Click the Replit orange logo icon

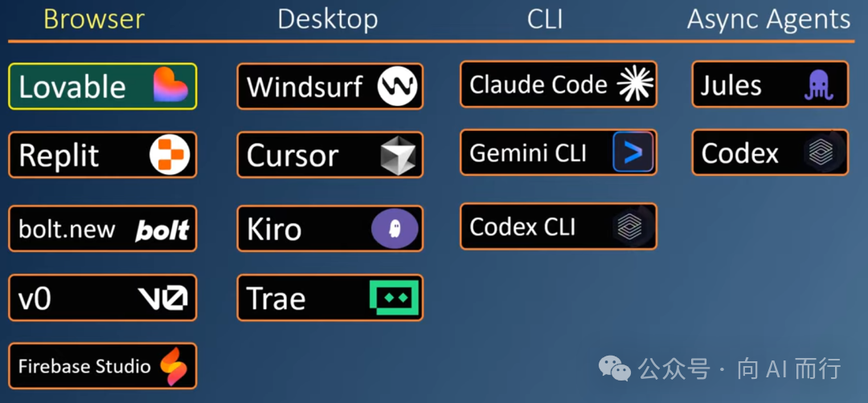pos(170,156)
